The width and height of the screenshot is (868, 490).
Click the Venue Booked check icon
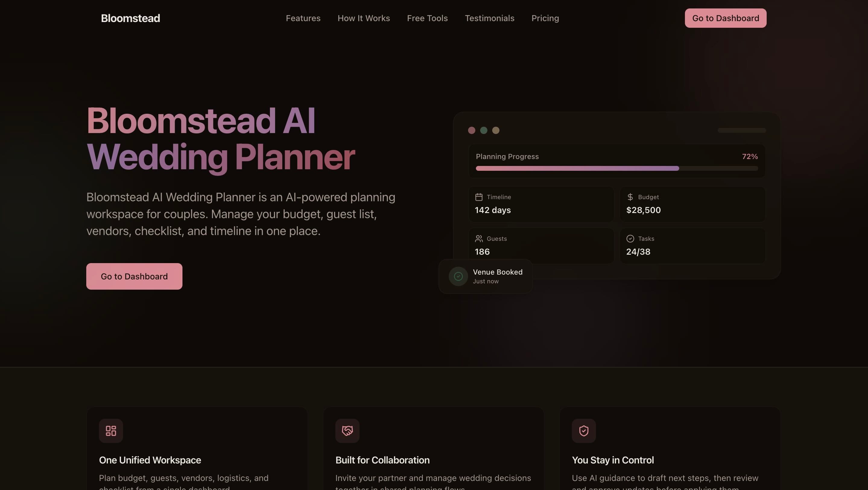tap(458, 276)
